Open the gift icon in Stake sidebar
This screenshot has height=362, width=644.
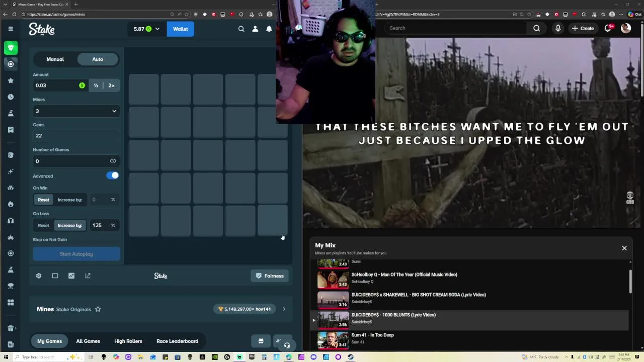pos(11,328)
